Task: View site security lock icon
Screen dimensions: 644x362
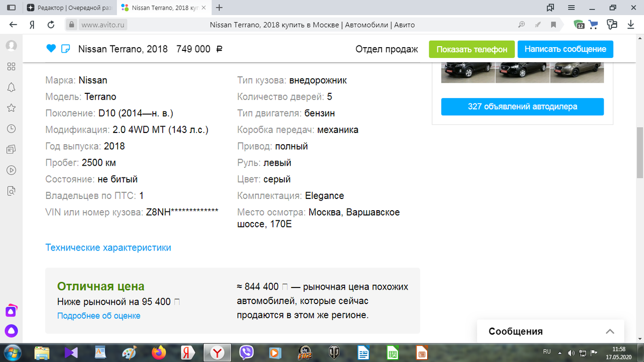Action: pos(71,25)
